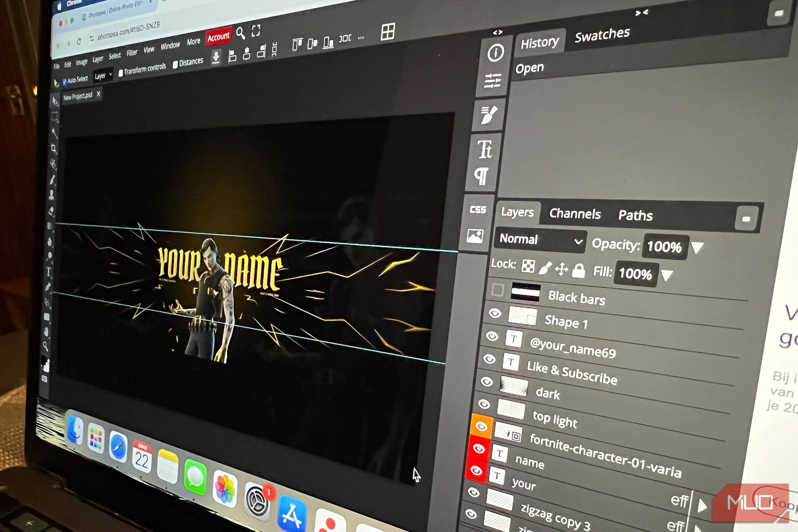This screenshot has height=532, width=798.
Task: Select the Rectangle shape tool
Action: coord(47,317)
